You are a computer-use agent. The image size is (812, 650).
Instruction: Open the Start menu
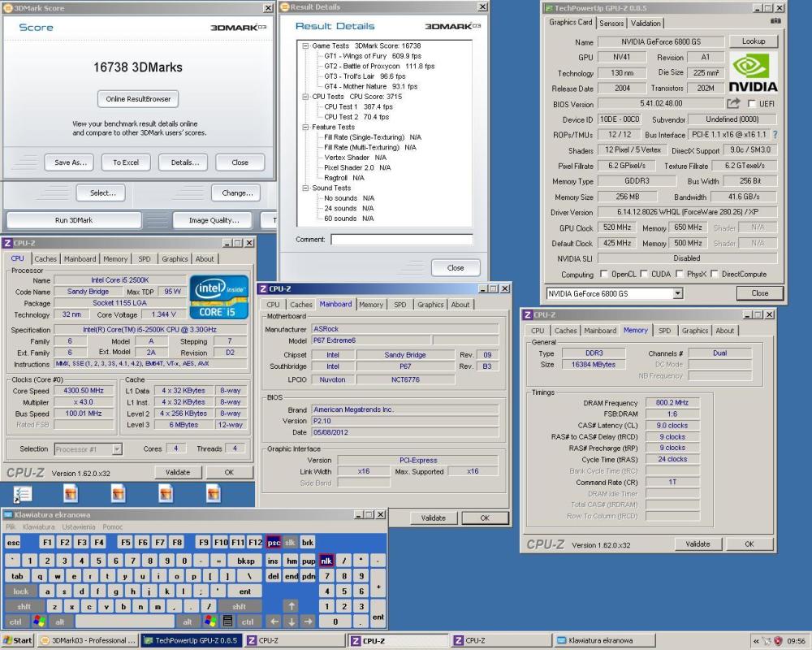(17, 641)
